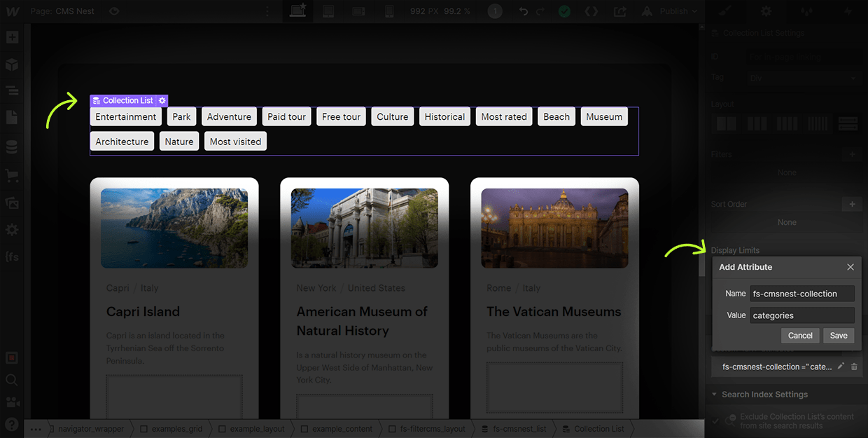Open the Ecommerce cart panel
Screen dimensions: 868x438
tap(12, 175)
